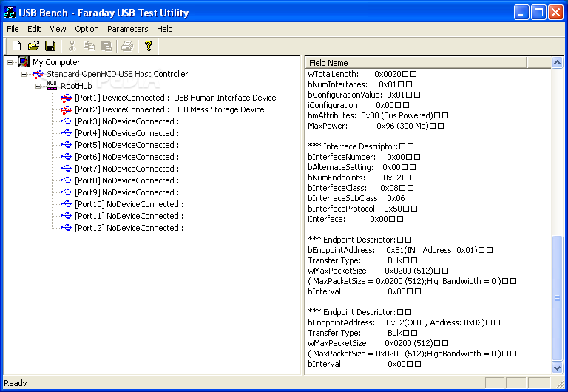Click the OpenHCD Host Controller USB icon
This screenshot has width=568, height=392.
pos(38,74)
